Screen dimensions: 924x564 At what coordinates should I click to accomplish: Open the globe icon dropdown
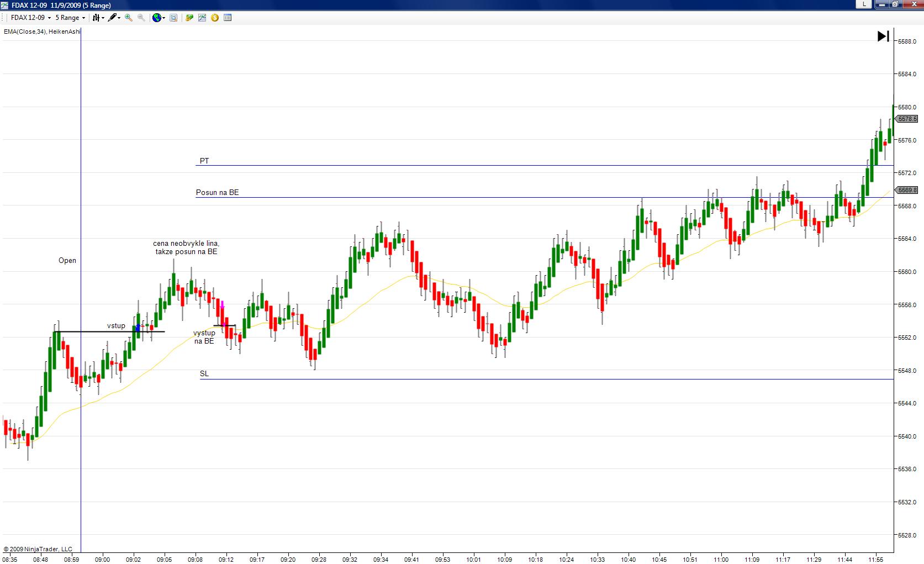(x=159, y=18)
